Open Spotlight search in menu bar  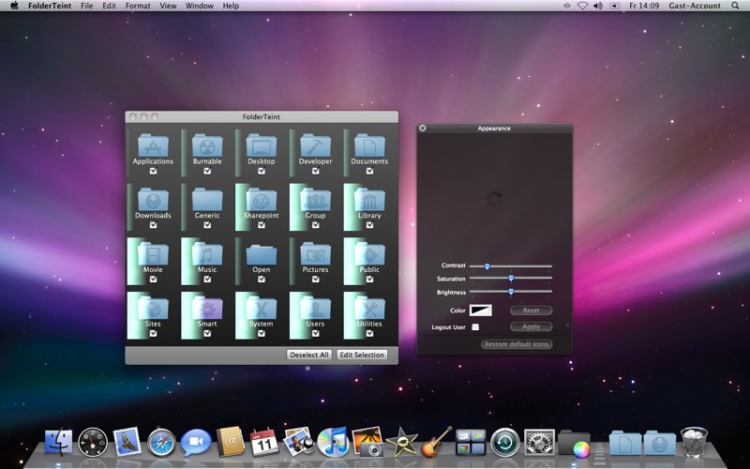(x=735, y=6)
